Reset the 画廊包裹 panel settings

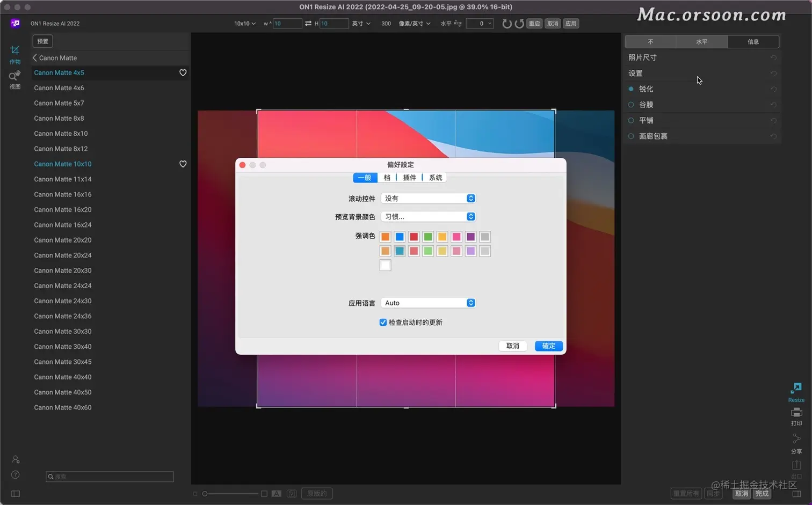coord(773,136)
